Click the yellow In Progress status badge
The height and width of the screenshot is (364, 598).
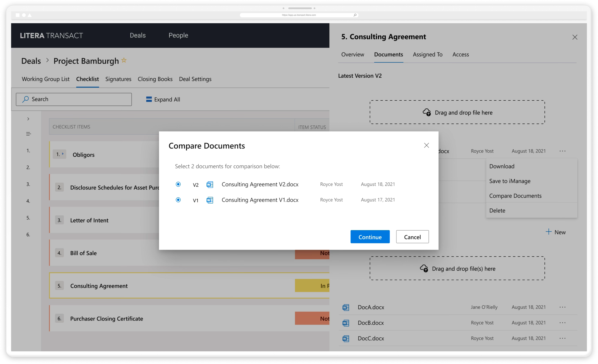pos(312,286)
